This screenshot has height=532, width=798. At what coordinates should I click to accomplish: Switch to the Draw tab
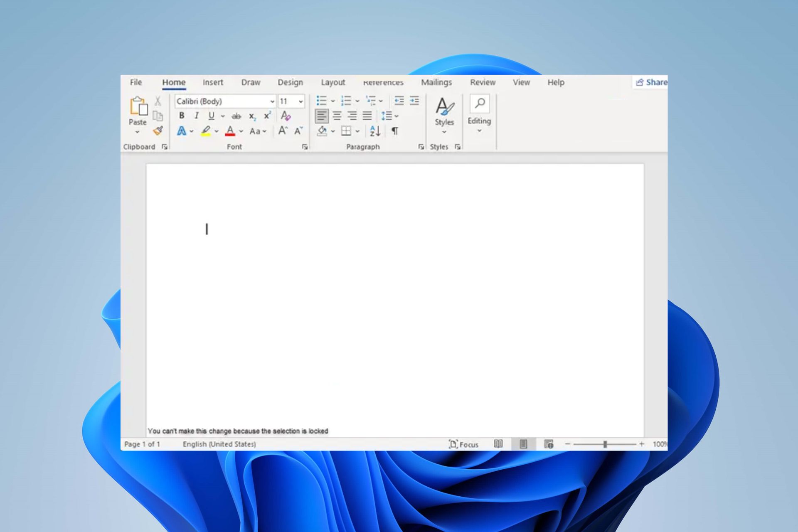(x=251, y=82)
